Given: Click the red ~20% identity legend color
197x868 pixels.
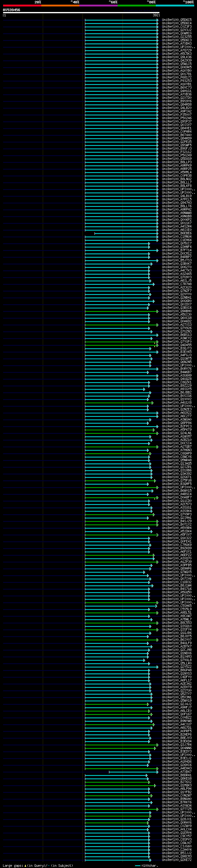Looking at the screenshot, I should 22,6.
